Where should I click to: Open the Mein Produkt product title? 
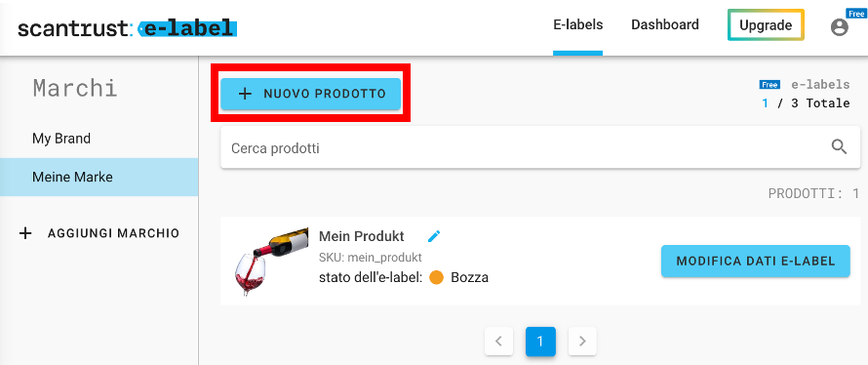coord(362,236)
